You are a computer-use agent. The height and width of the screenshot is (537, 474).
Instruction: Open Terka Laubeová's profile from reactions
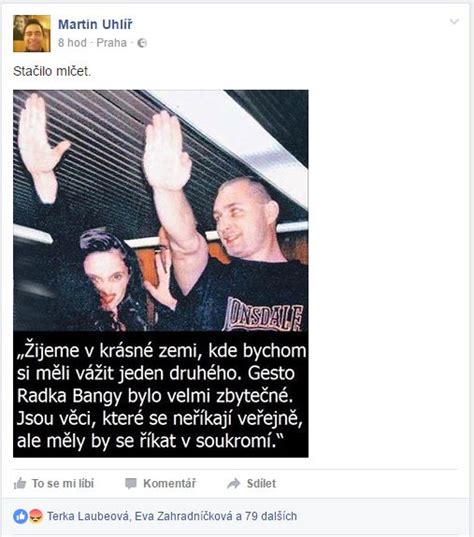88,516
